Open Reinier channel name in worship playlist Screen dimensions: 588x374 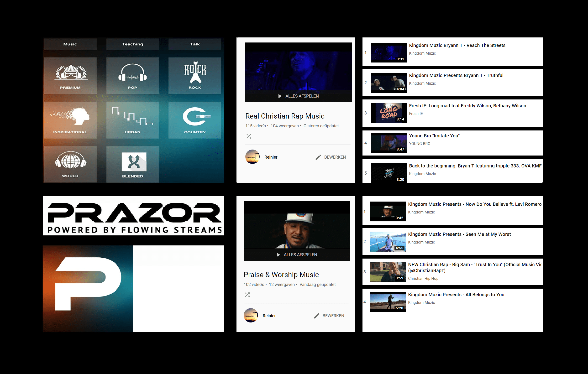(x=269, y=316)
